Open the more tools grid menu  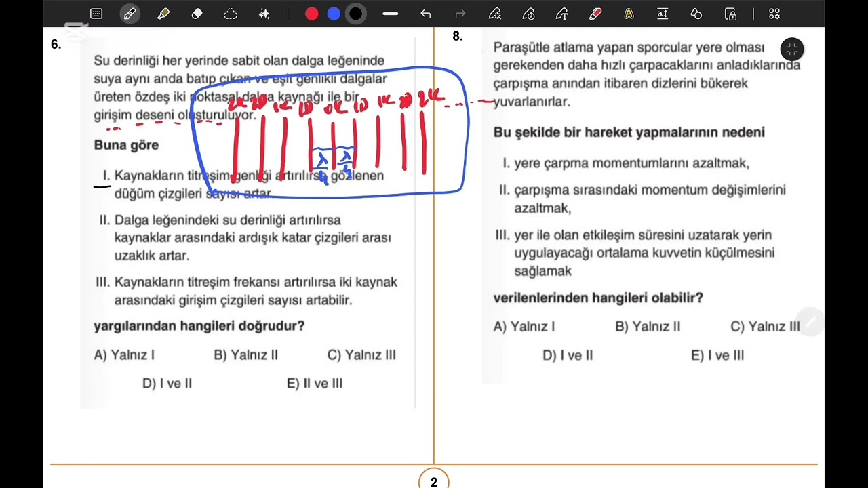point(774,14)
